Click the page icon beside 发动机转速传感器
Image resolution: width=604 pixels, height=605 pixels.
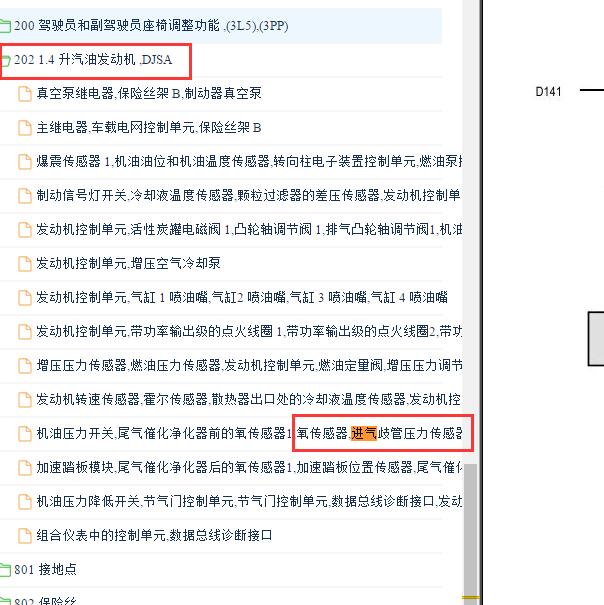[x=25, y=400]
